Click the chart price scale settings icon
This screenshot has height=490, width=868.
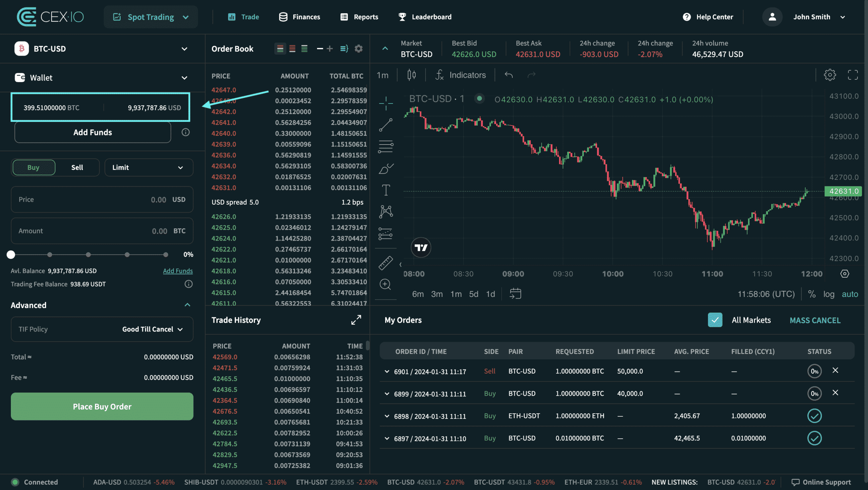click(x=845, y=274)
